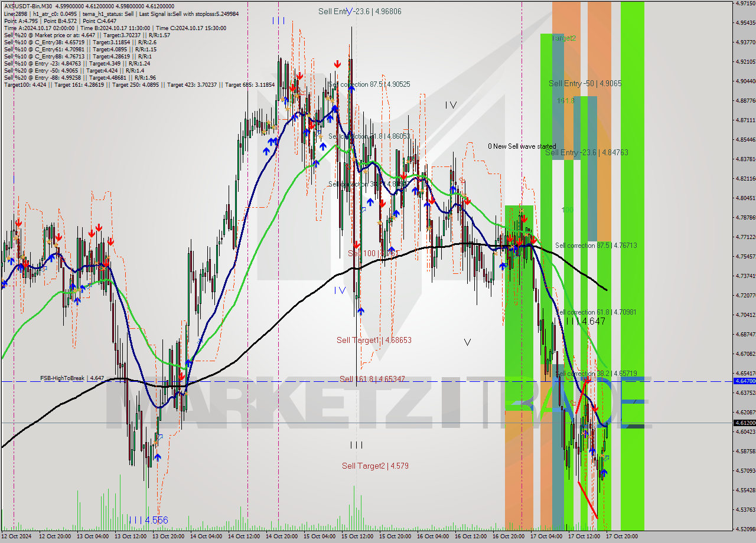Viewport: 756px width, 543px height.
Task: Click the blue 4.64700 price axis tag
Action: pyautogui.click(x=744, y=381)
